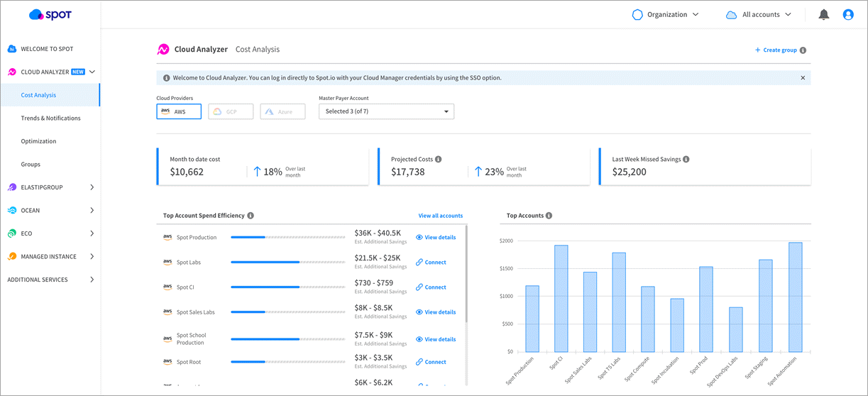868x396 pixels.
Task: Click the Organization hexagon icon
Action: tap(637, 14)
